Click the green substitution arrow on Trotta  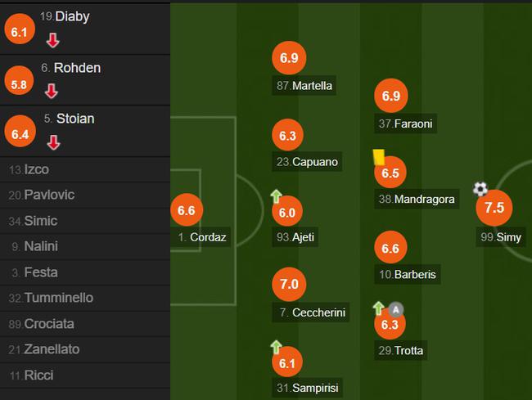pos(378,308)
